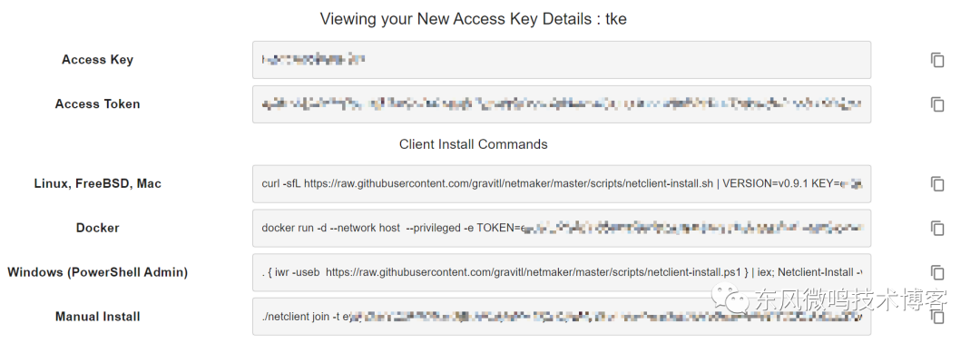Copy the Access Key value
Screen dimensions: 980x343
pyautogui.click(x=936, y=60)
